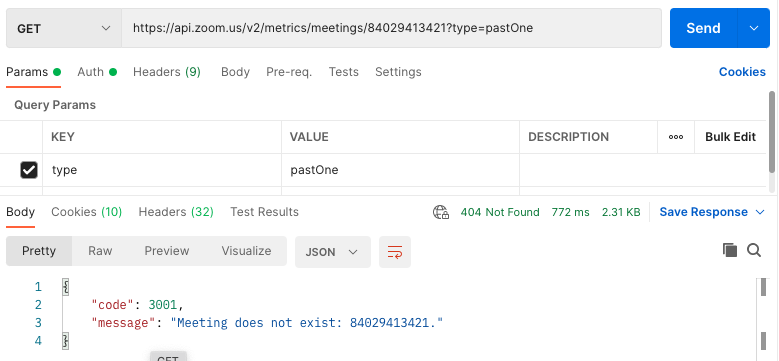Uncheck the type parameter checkbox
Viewport: 779px width, 361px height.
pos(28,170)
